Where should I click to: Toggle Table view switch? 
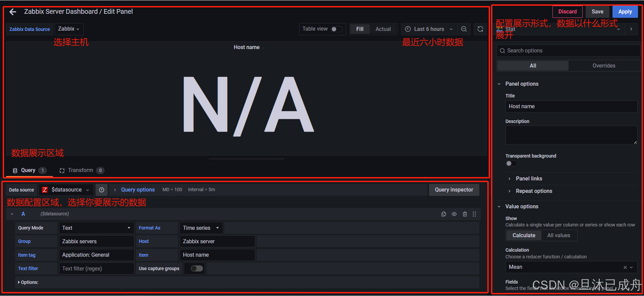337,29
